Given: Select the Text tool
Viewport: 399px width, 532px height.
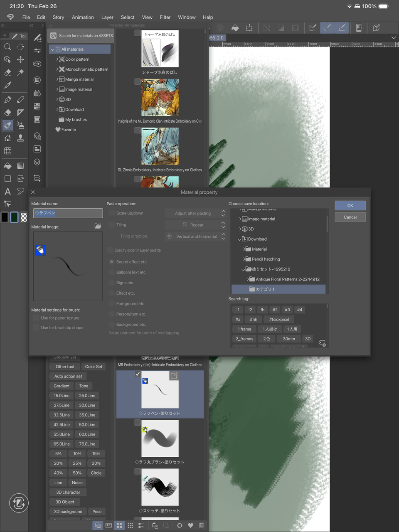Looking at the screenshot, I should [x=7, y=192].
